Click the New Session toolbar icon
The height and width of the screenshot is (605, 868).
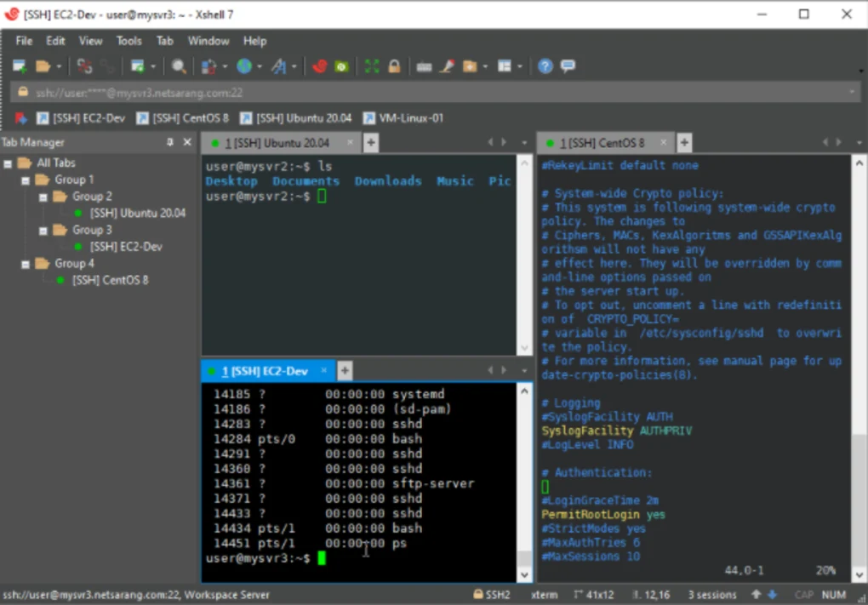click(19, 66)
